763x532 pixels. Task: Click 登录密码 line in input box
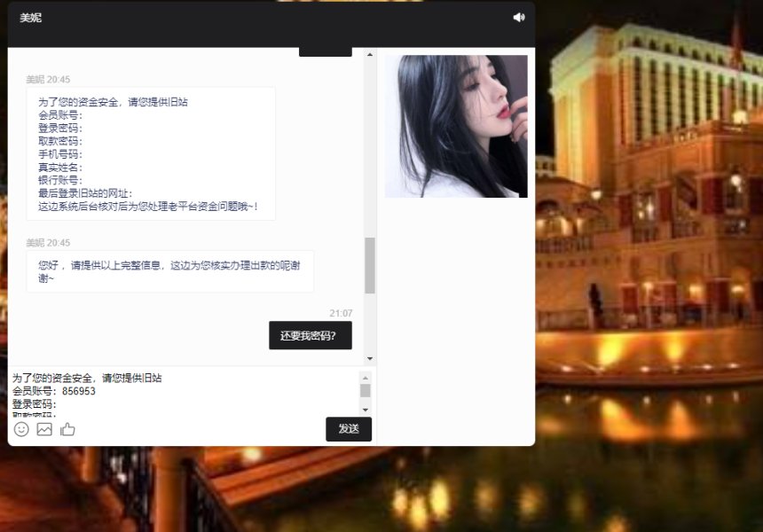click(x=35, y=404)
